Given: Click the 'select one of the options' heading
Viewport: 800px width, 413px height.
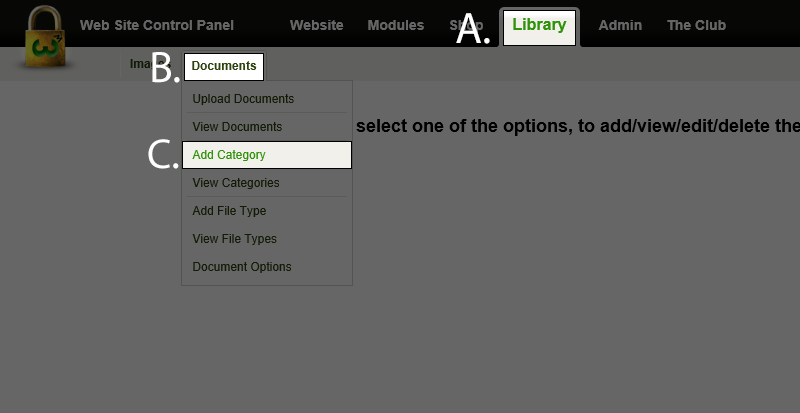Looking at the screenshot, I should coord(578,126).
